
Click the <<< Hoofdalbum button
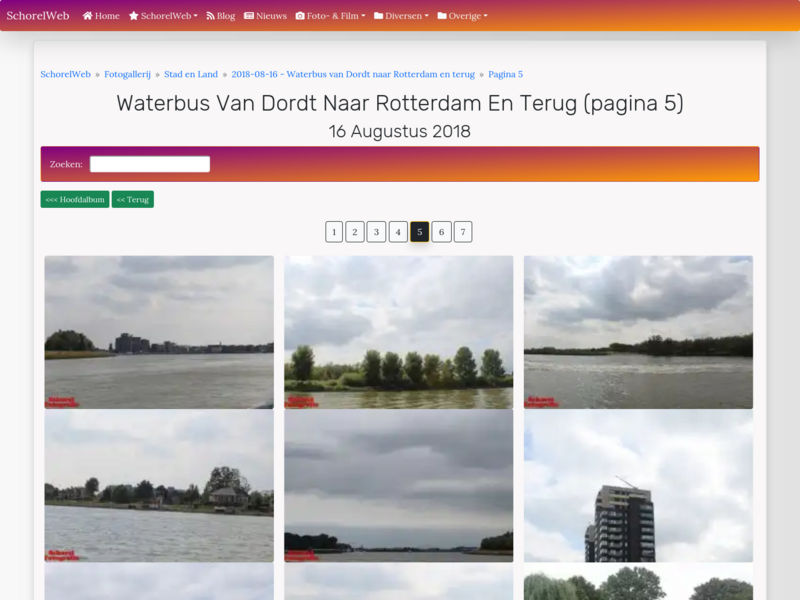click(x=75, y=199)
